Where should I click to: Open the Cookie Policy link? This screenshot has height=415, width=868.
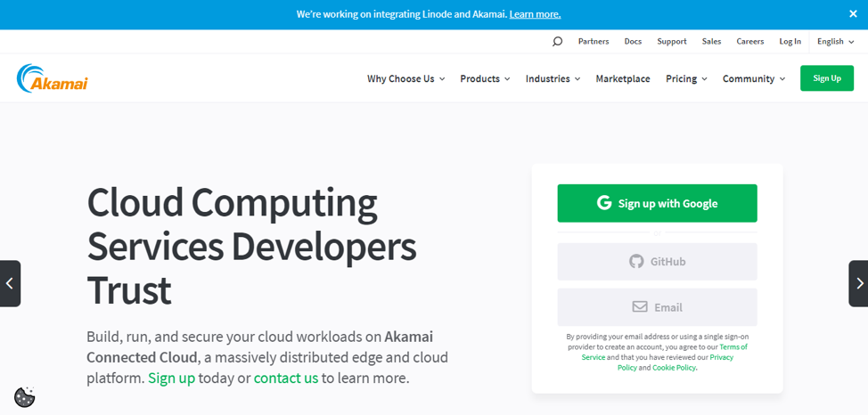(674, 368)
